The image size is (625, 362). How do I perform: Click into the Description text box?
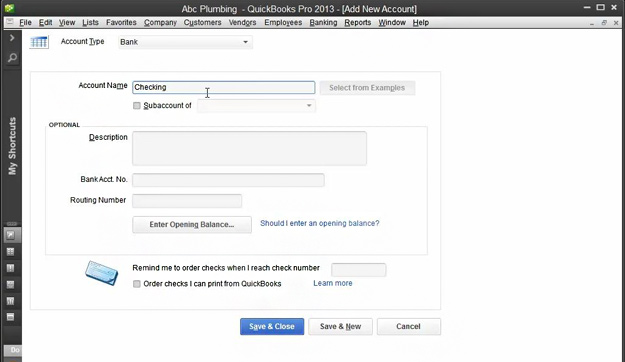[x=250, y=148]
